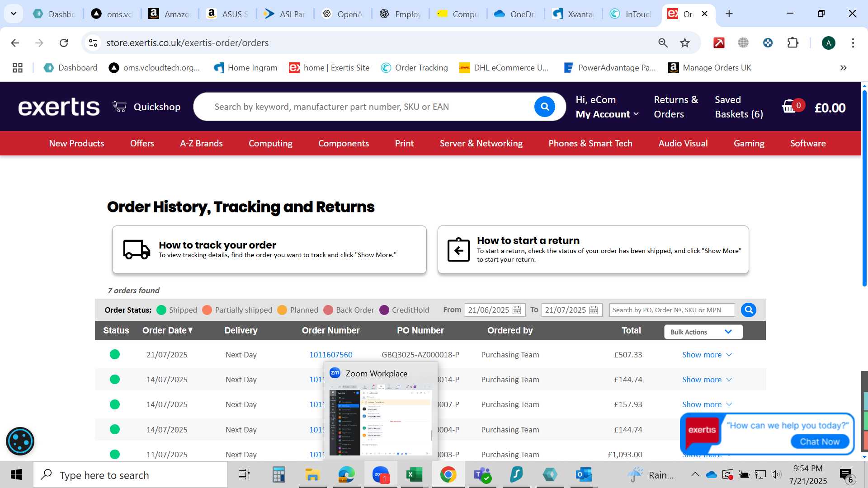This screenshot has width=868, height=488.
Task: Click the Windows Type here to search box
Action: click(x=130, y=475)
